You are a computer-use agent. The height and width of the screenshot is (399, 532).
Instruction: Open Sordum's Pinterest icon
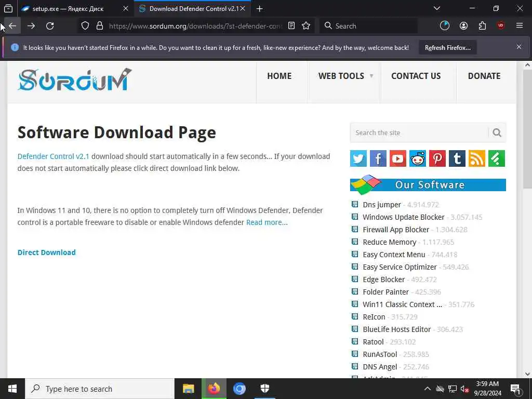click(437, 158)
